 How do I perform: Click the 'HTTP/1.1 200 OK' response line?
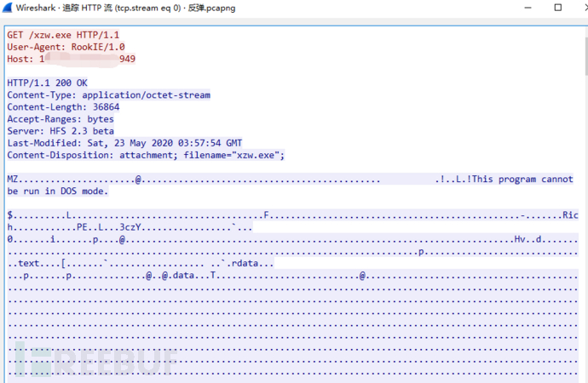(x=47, y=83)
